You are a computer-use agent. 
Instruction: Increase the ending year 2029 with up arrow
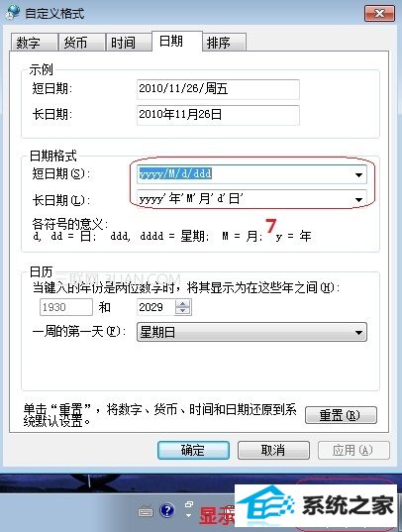(183, 304)
